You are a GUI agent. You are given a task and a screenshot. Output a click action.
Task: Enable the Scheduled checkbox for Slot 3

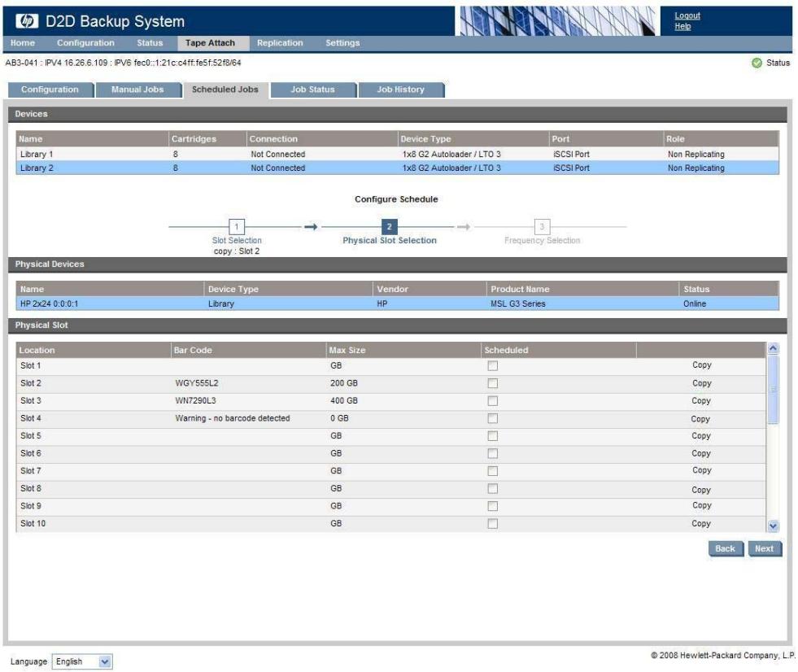(493, 400)
